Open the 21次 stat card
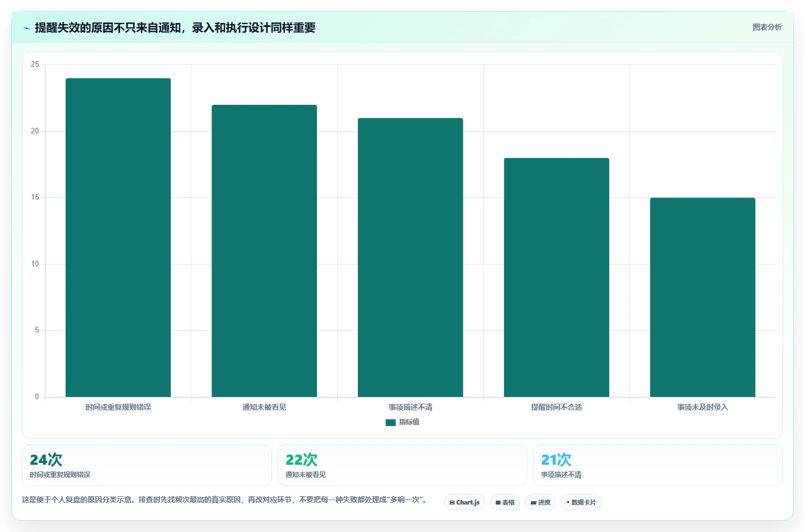805x532 pixels. pyautogui.click(x=658, y=465)
